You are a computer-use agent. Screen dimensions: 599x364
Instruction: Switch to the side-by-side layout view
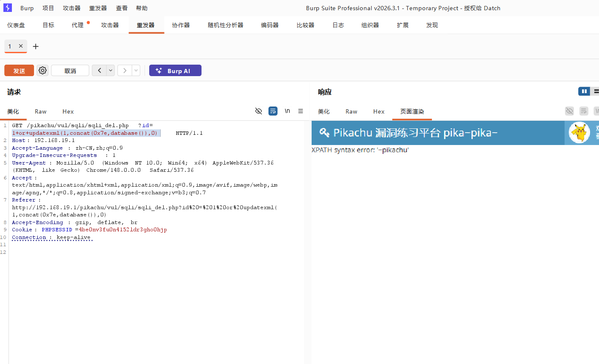point(584,91)
